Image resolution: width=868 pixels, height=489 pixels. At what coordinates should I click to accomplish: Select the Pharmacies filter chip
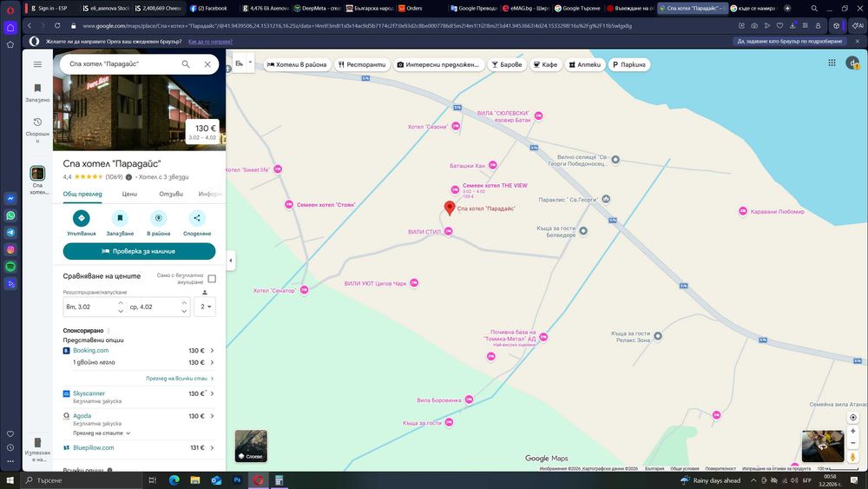(x=585, y=64)
